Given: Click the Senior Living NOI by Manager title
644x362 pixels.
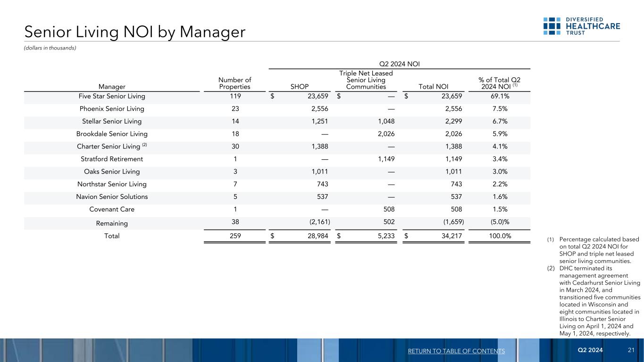Looking at the screenshot, I should click(x=135, y=32).
